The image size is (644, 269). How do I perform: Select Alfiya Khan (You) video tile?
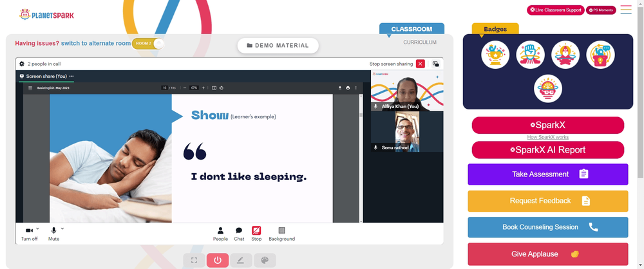(407, 90)
